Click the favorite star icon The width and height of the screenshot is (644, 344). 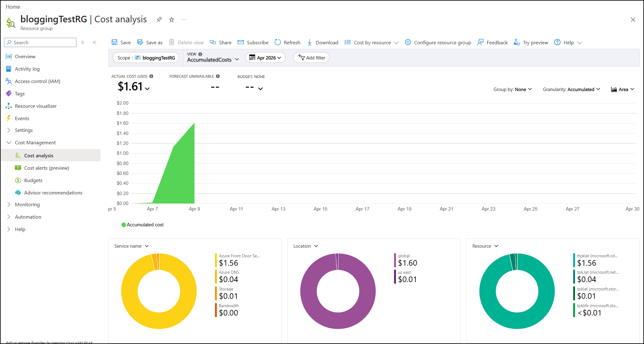(x=171, y=20)
